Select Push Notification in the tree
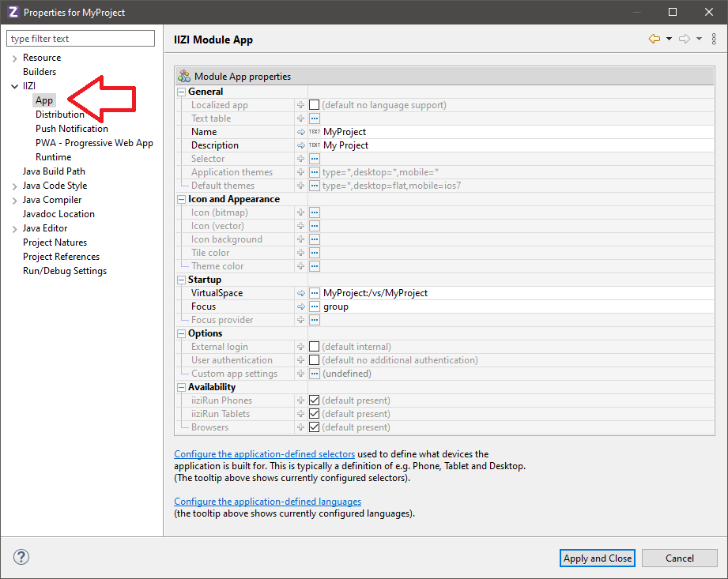The image size is (728, 579). 71,129
